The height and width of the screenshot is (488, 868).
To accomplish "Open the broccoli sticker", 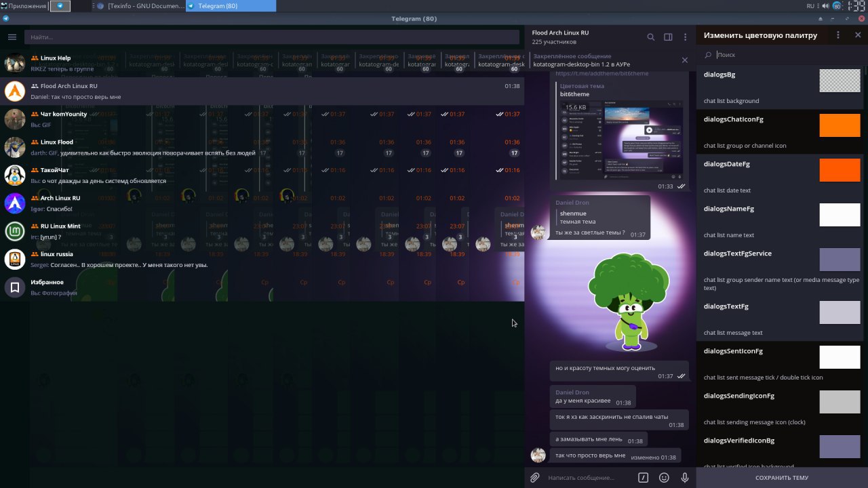I will [x=629, y=301].
